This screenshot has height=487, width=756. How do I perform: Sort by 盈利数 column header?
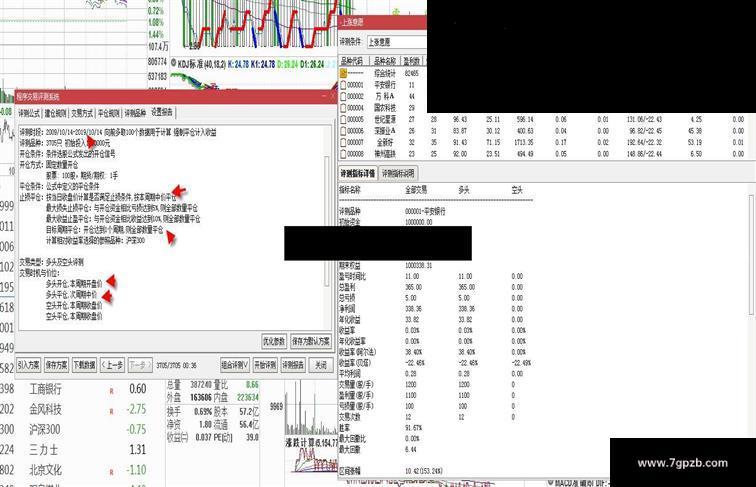pos(412,61)
